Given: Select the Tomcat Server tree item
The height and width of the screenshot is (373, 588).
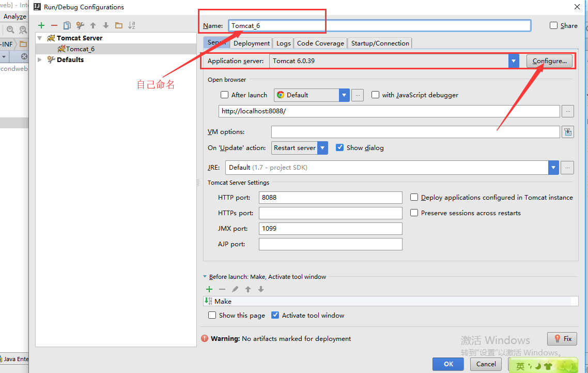Looking at the screenshot, I should tap(80, 38).
